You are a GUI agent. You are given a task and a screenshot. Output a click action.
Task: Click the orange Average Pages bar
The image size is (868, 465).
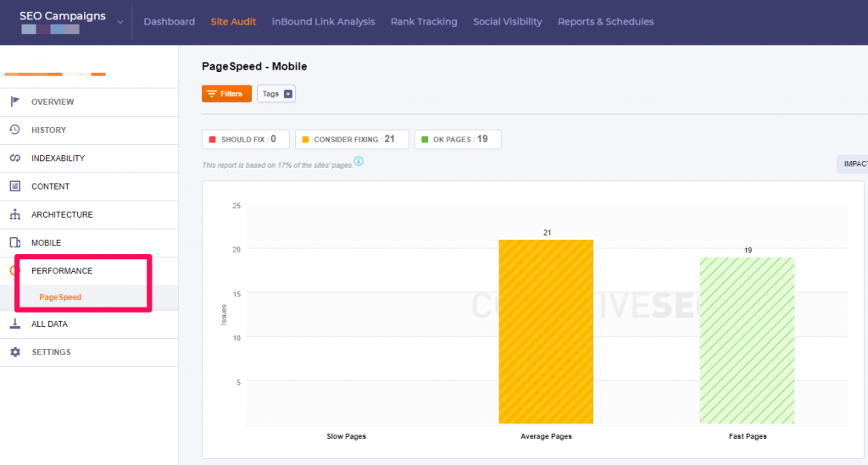coord(546,332)
